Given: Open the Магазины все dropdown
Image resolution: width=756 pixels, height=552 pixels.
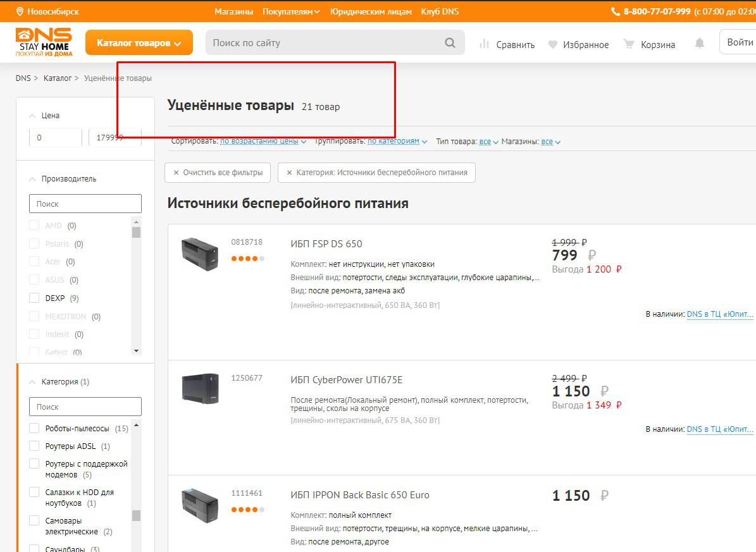Looking at the screenshot, I should pyautogui.click(x=550, y=142).
